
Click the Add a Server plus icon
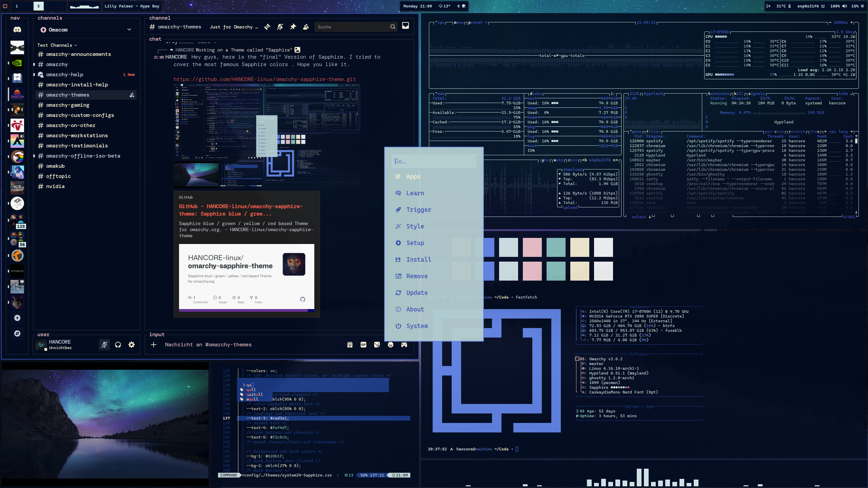click(x=17, y=318)
